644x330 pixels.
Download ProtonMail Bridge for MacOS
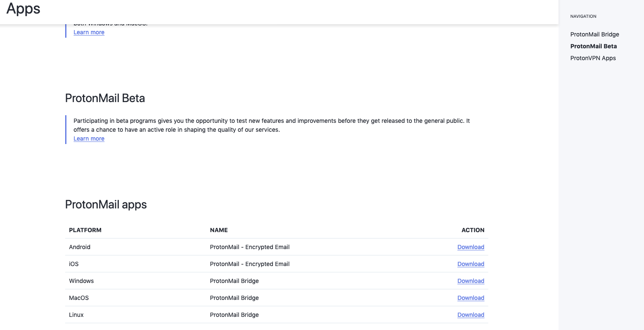click(471, 298)
